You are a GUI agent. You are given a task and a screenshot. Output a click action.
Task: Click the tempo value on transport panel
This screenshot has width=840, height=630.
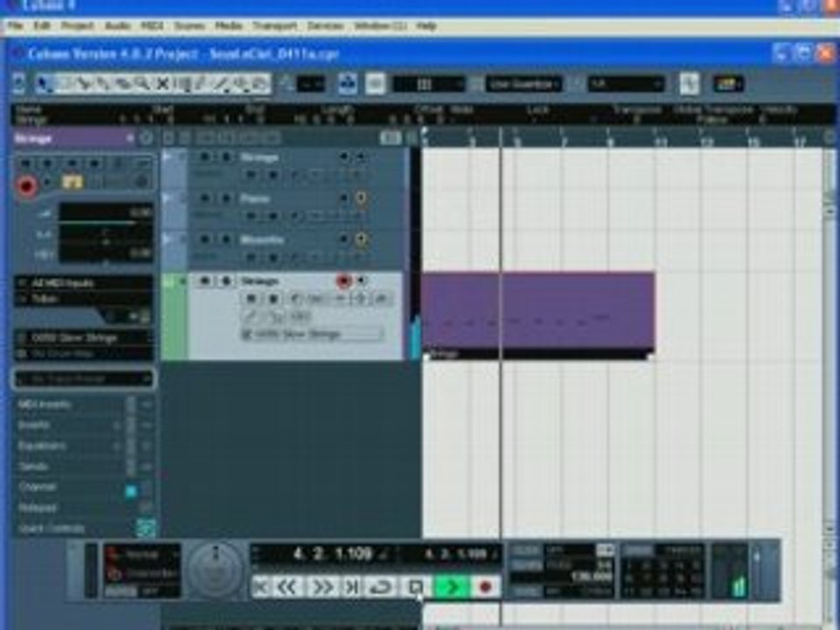point(592,577)
